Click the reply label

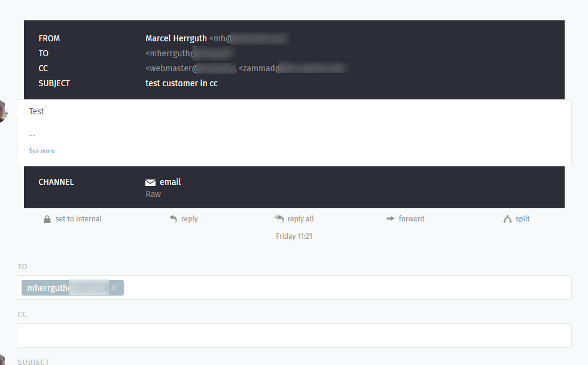click(x=190, y=218)
